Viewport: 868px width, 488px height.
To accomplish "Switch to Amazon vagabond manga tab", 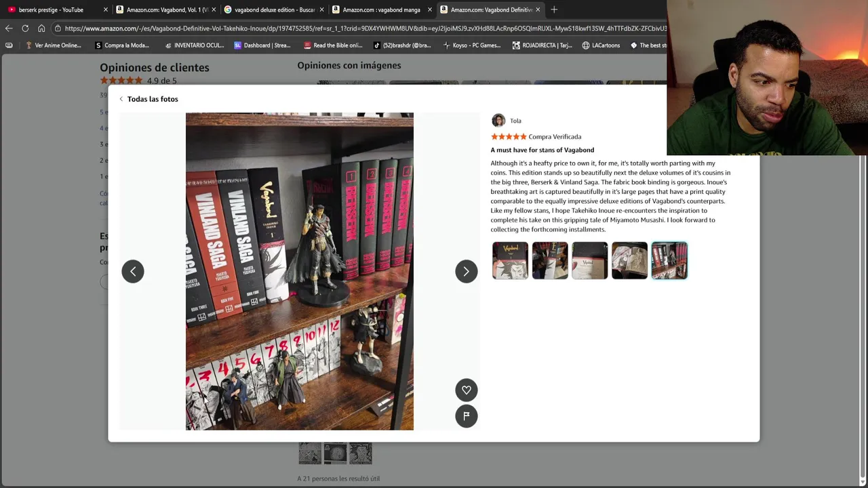I will click(381, 9).
